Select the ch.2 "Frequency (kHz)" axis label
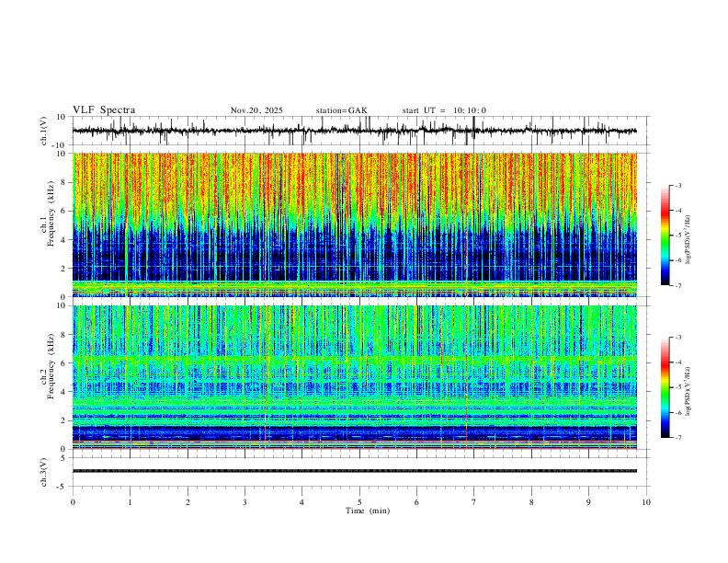The width and height of the screenshot is (728, 563). tap(51, 366)
